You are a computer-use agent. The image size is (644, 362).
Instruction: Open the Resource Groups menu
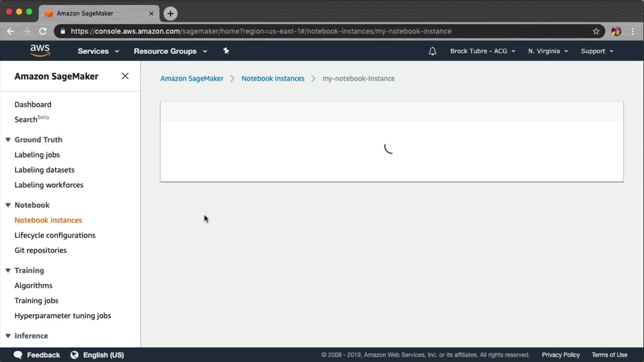(x=170, y=51)
